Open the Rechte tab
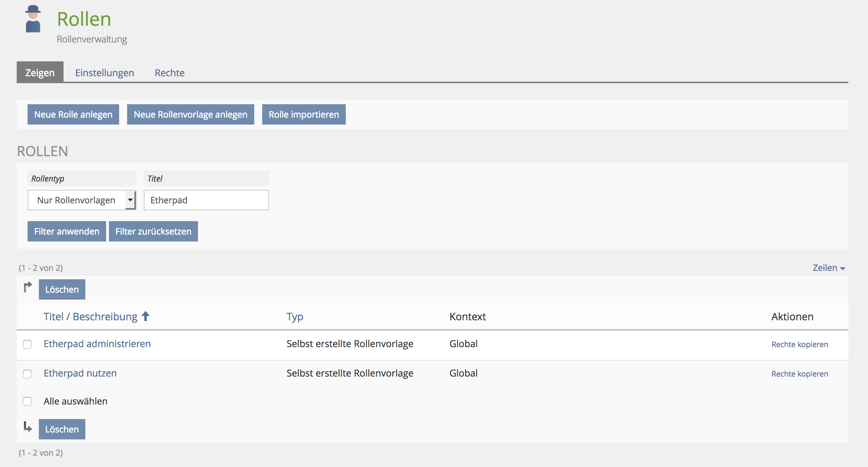The height and width of the screenshot is (467, 868). [x=170, y=73]
